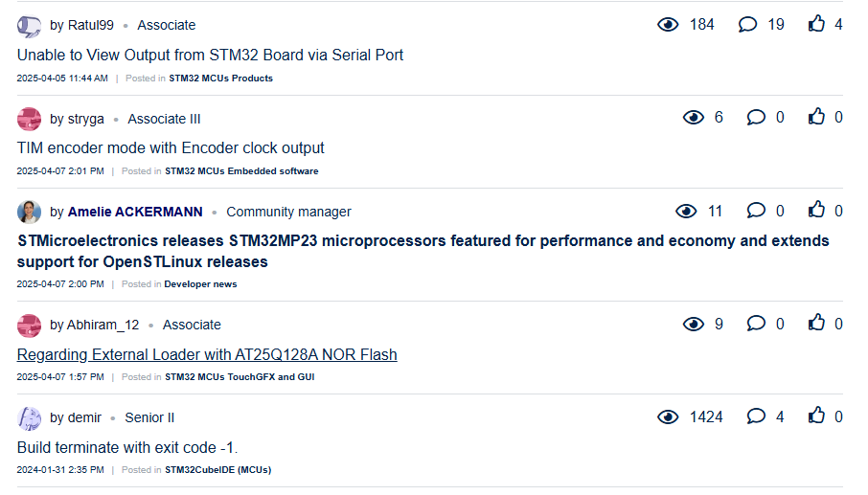Like stryga's TIM encoder post
This screenshot has height=495, width=868.
tap(816, 117)
